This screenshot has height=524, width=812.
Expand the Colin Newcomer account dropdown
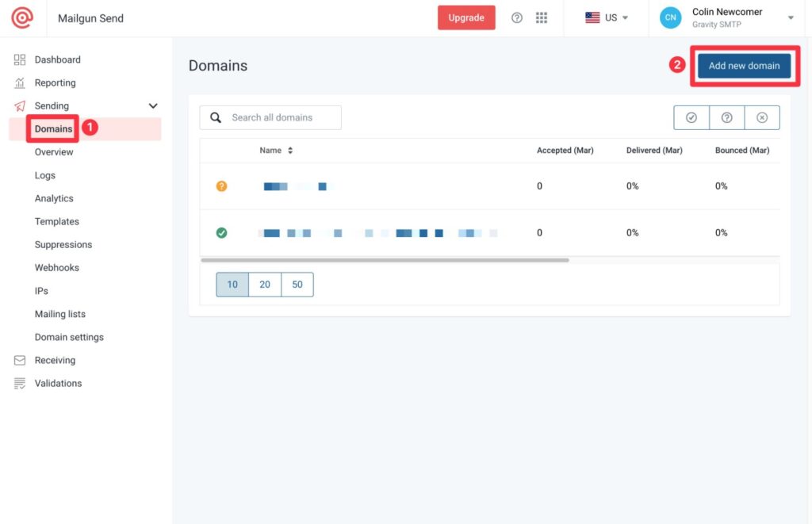pos(791,17)
